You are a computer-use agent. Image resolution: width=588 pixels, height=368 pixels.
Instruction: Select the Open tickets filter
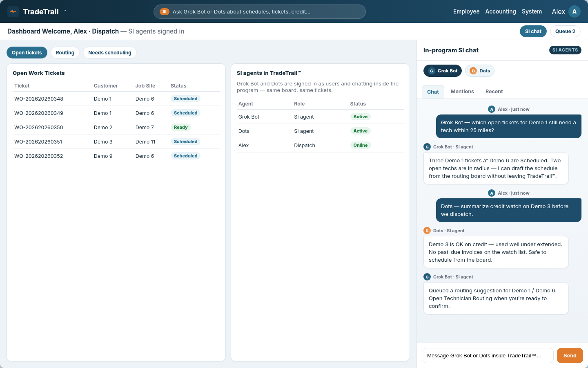coord(27,53)
